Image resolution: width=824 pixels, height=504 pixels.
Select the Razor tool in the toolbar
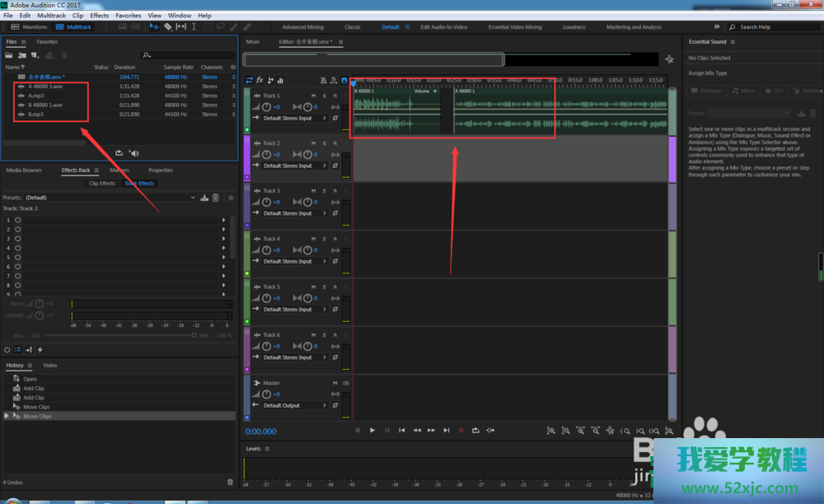coord(167,26)
